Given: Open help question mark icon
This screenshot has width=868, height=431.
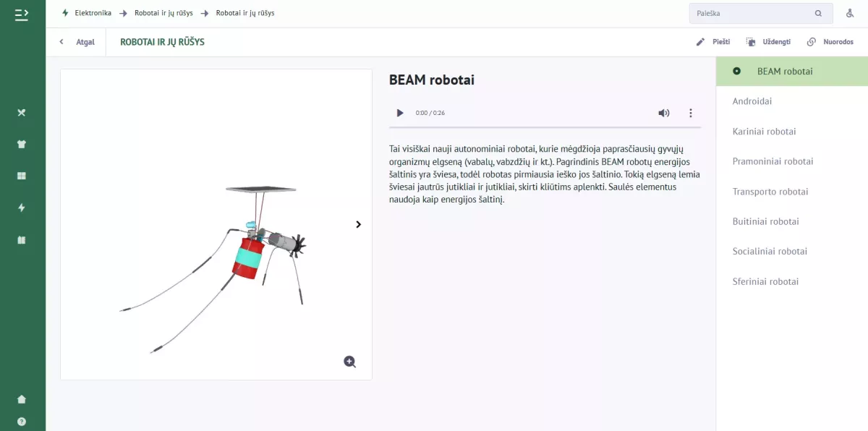Looking at the screenshot, I should click(22, 421).
